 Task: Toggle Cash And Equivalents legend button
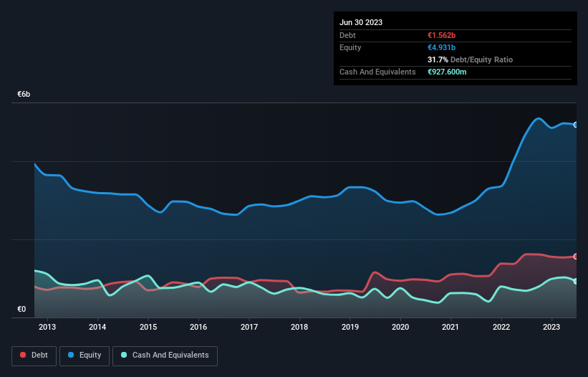(165, 355)
